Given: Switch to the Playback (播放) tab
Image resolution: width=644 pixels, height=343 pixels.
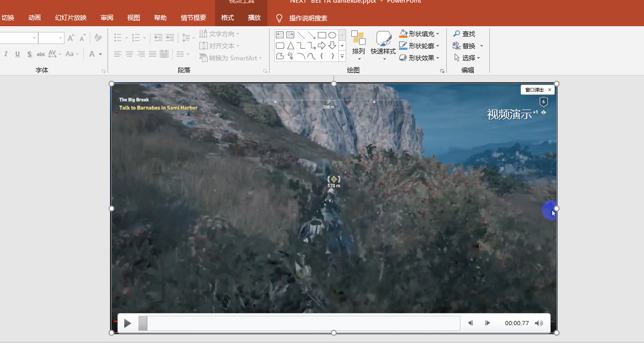Looking at the screenshot, I should (x=254, y=18).
